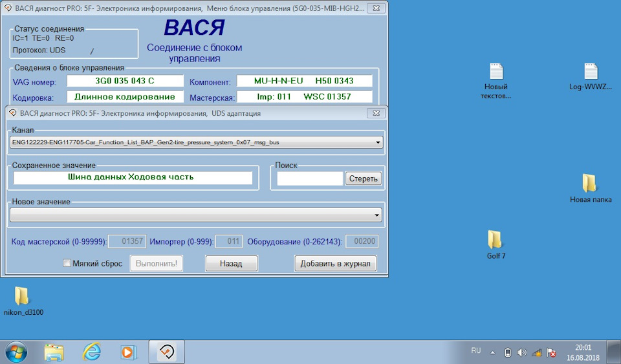Image resolution: width=621 pixels, height=364 pixels.
Task: Click the Action Center flag tray icon
Action: [551, 352]
